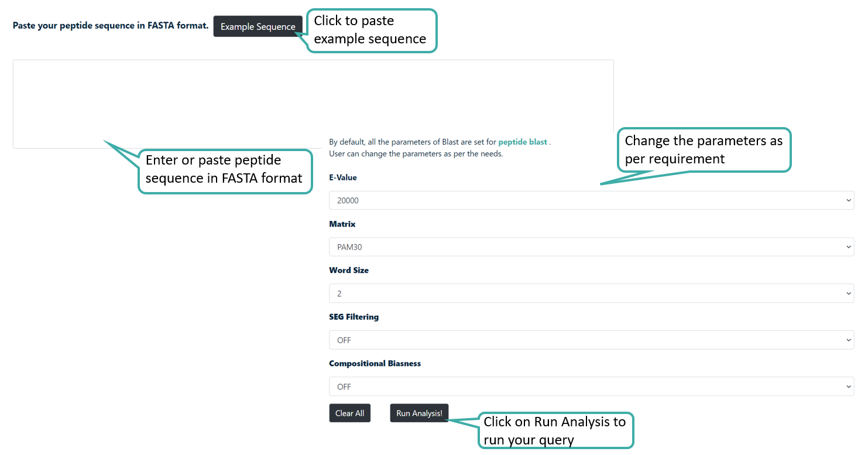Click the 'Click on Run Analysis' callout

tap(555, 430)
